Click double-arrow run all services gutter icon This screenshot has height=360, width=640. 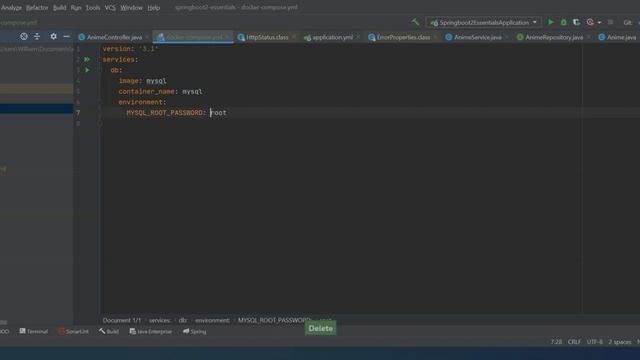tap(87, 59)
